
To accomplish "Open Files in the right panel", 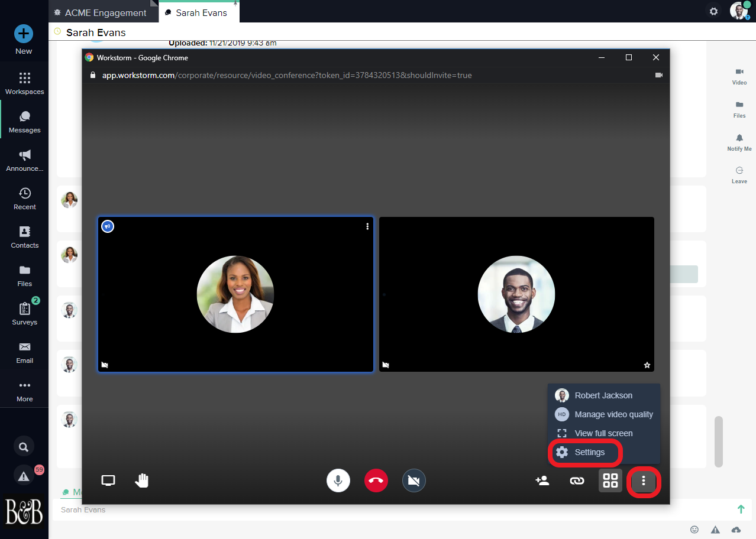I will click(739, 109).
